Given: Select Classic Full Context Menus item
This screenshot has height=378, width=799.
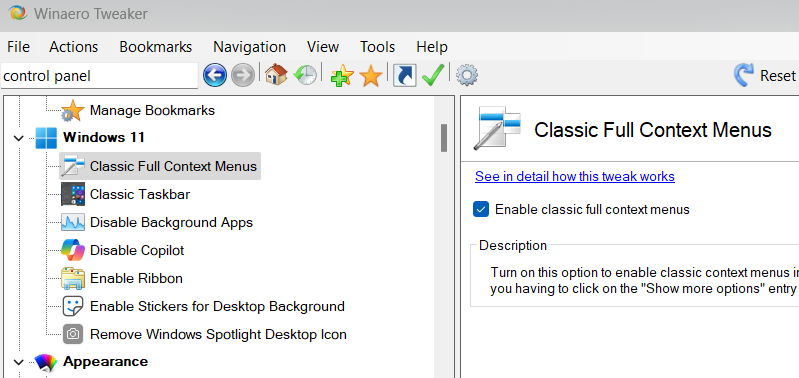Looking at the screenshot, I should pos(173,166).
